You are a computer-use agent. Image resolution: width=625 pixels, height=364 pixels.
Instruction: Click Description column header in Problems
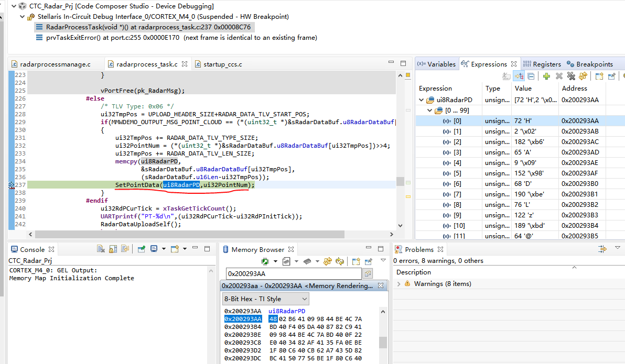tap(414, 272)
